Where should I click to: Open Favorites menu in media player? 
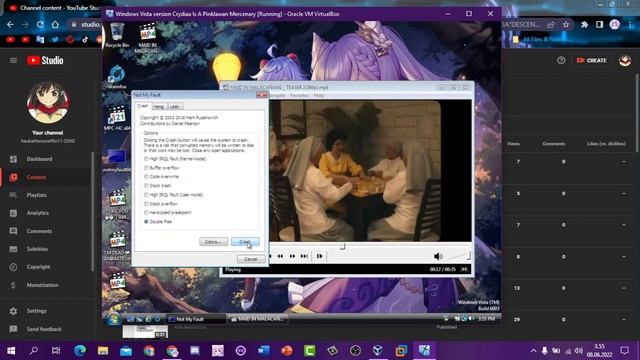click(299, 96)
